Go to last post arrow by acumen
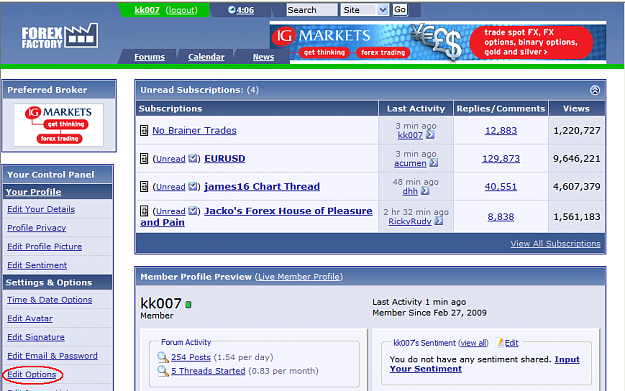 pyautogui.click(x=434, y=163)
